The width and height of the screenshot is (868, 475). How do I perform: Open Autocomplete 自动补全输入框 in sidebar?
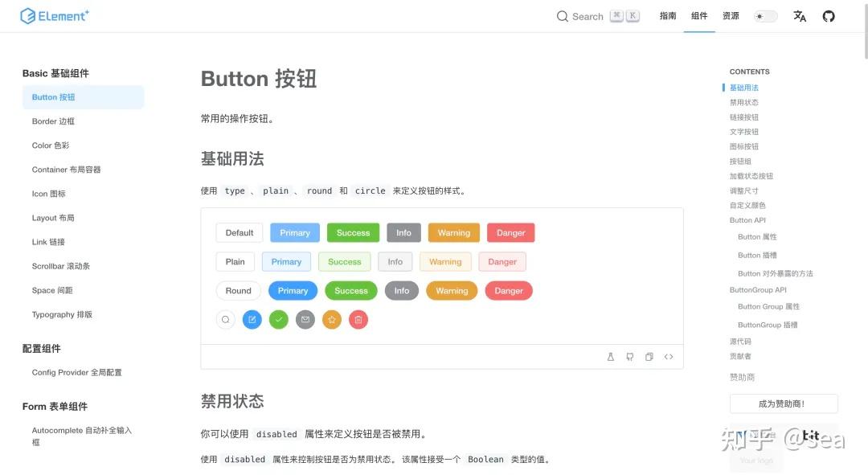(83, 436)
